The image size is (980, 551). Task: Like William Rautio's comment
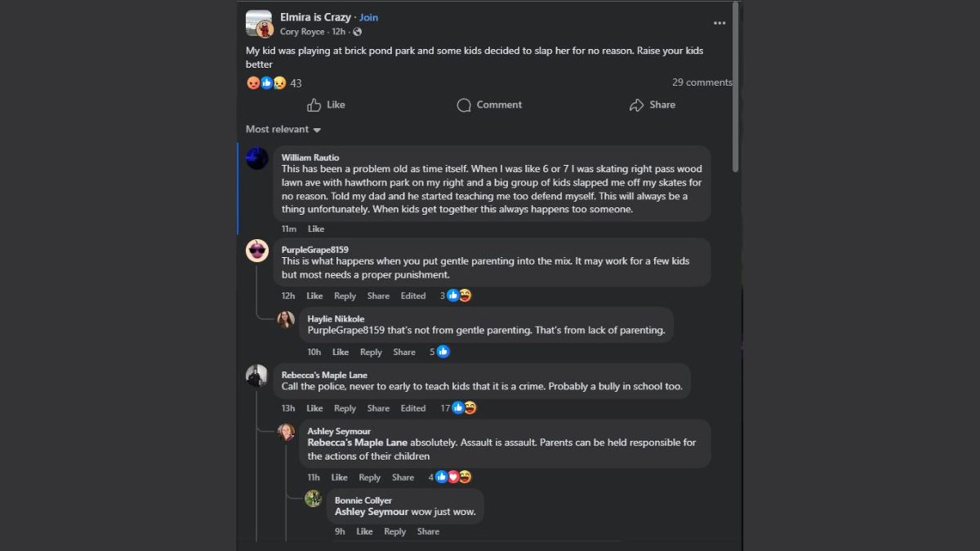[316, 229]
